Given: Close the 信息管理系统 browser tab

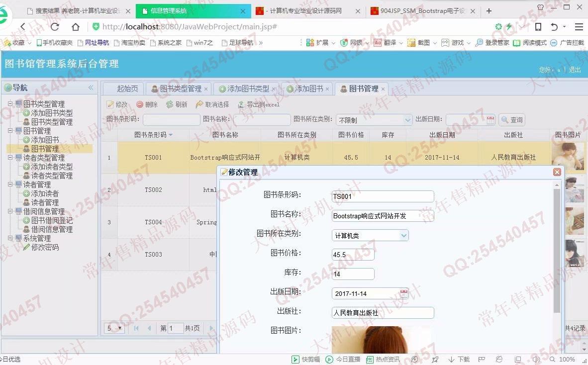Looking at the screenshot, I should click(x=243, y=11).
